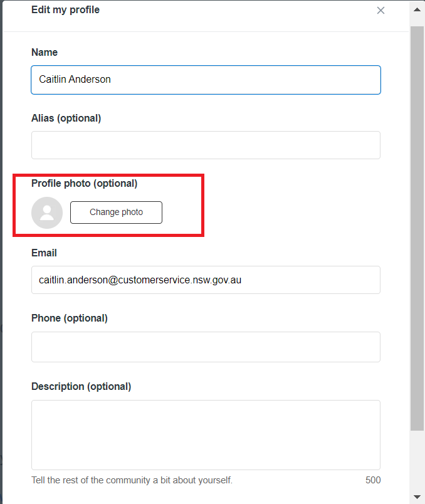The width and height of the screenshot is (425, 504).
Task: Focus the Alias (optional) text box
Action: (x=206, y=145)
